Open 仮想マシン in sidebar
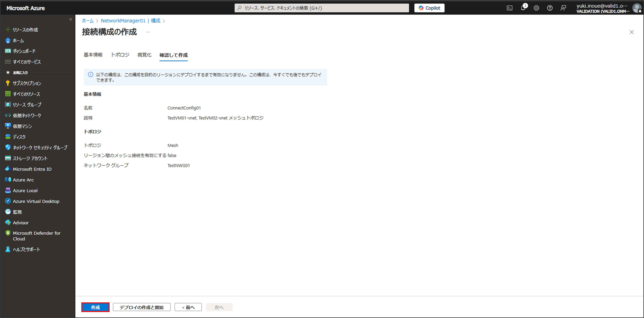Screen dimensions: 644x318 pyautogui.click(x=19, y=126)
